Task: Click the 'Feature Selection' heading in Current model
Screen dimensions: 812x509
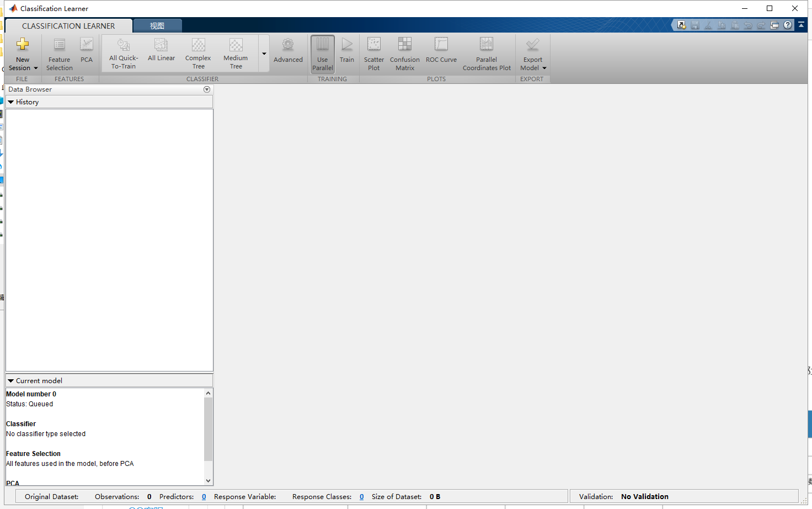Action: tap(33, 454)
